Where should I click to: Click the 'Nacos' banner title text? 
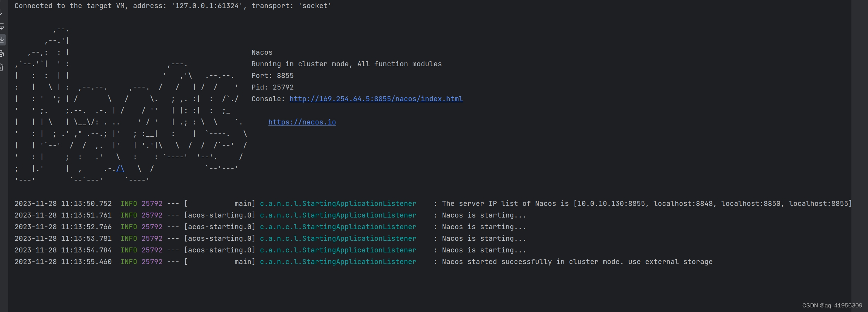pyautogui.click(x=262, y=53)
